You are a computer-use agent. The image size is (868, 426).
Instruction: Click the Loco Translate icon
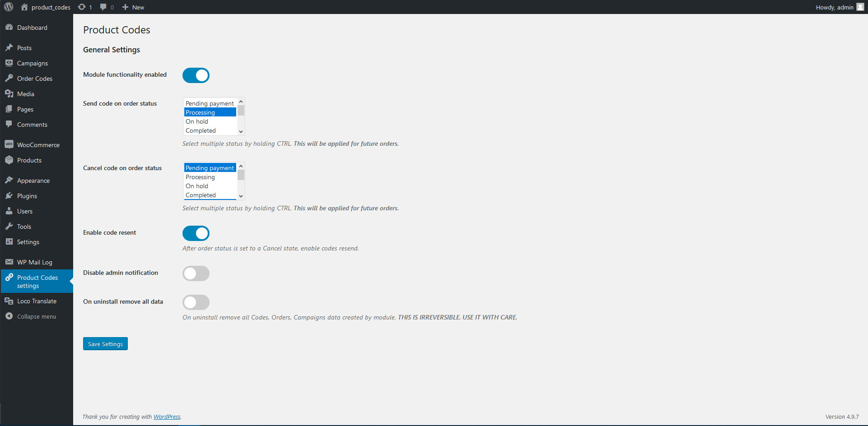pyautogui.click(x=9, y=301)
